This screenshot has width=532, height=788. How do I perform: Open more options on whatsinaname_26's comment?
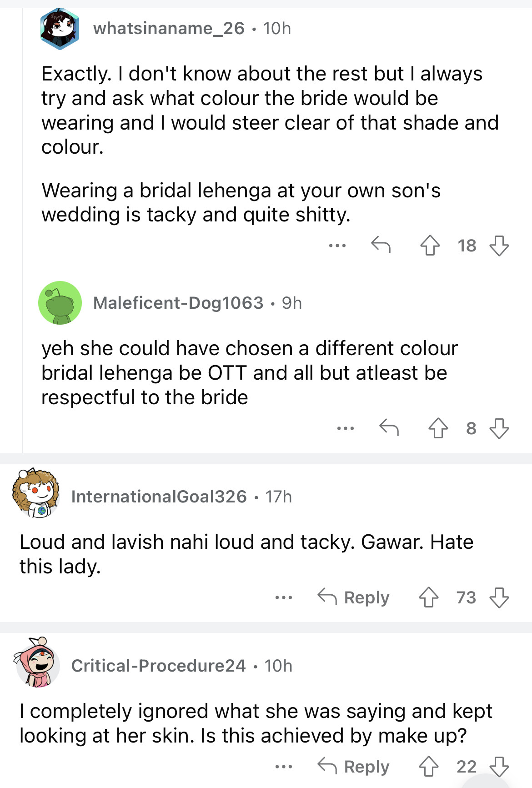[337, 246]
